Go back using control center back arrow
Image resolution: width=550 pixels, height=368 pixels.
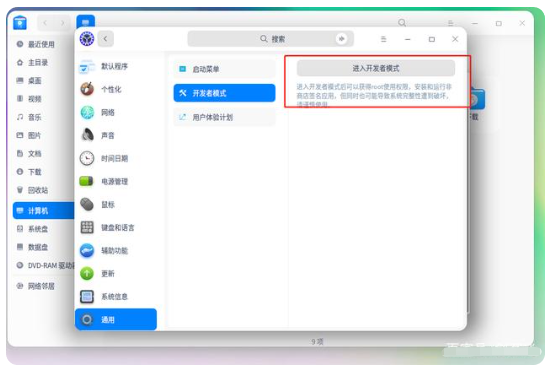106,39
